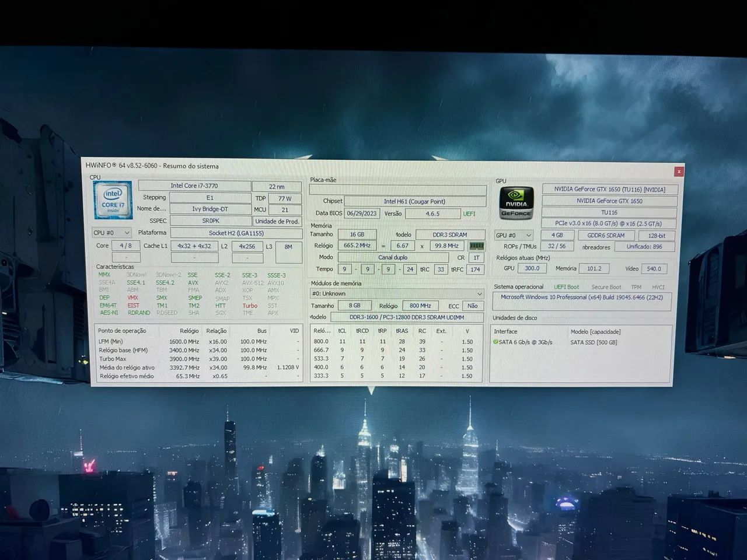The height and width of the screenshot is (560, 747).
Task: Click the SR0PK SSPEC field
Action: pos(211,221)
